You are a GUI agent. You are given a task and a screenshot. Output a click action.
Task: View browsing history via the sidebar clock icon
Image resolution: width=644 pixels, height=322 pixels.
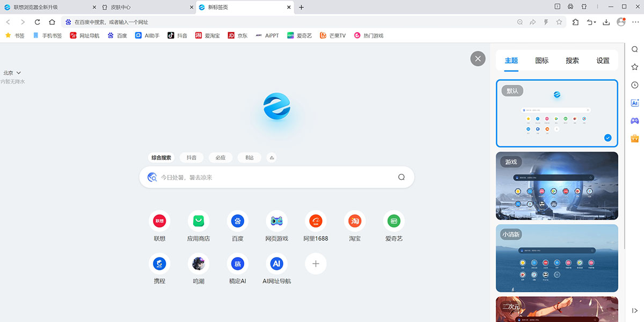coord(634,84)
